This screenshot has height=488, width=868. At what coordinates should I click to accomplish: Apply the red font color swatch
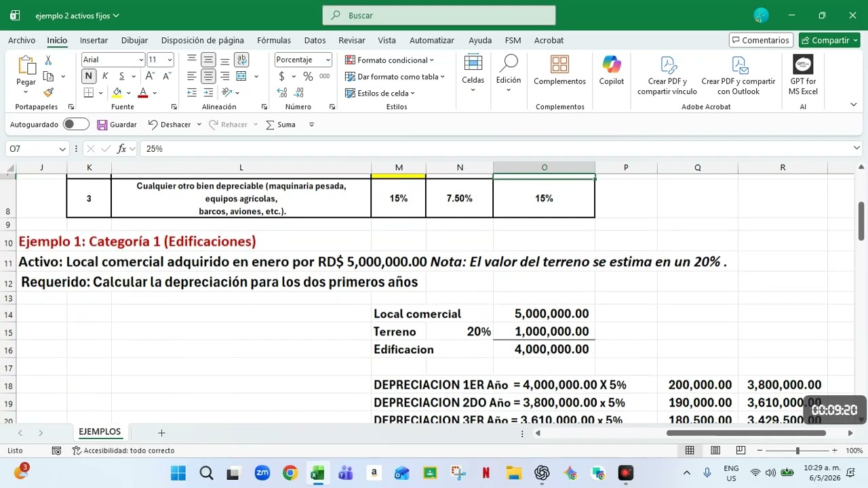(143, 93)
